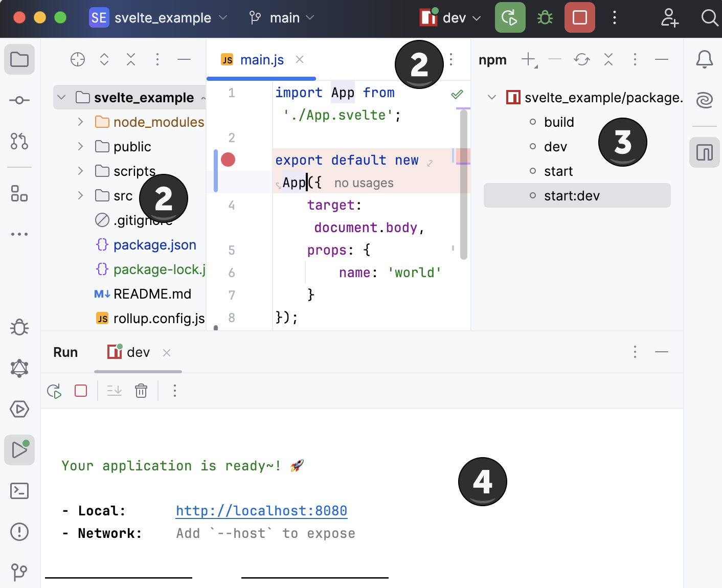
Task: Switch to the main.js editor tab
Action: coord(261,59)
